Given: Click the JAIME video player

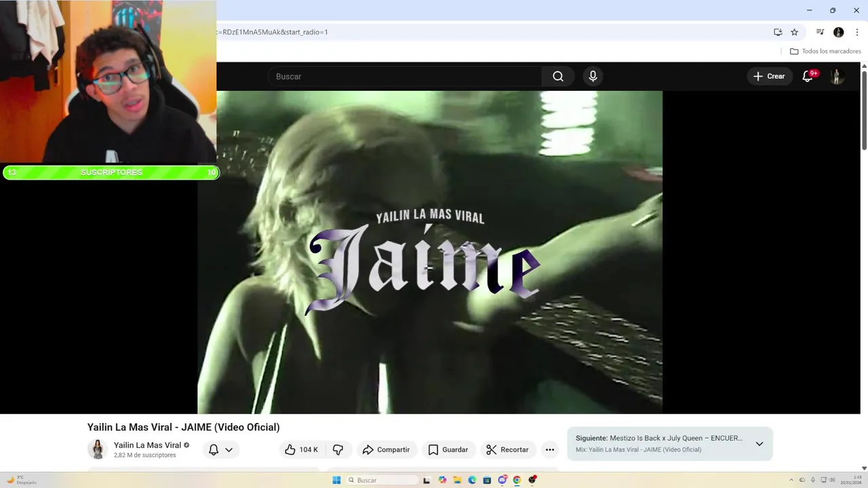Looking at the screenshot, I should point(430,252).
